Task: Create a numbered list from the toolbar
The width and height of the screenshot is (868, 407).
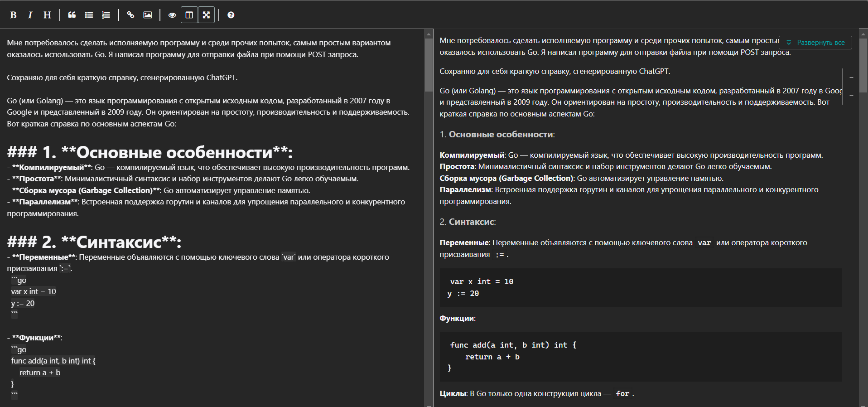Action: (x=106, y=15)
